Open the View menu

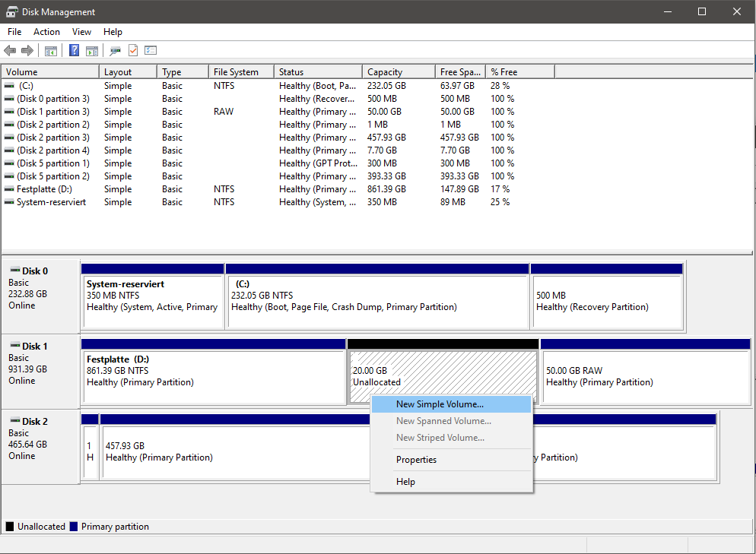click(81, 32)
